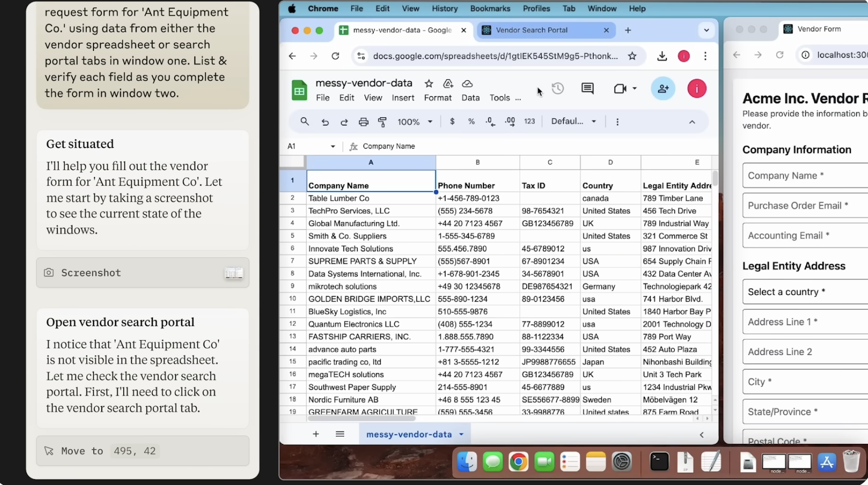Viewport: 868px width, 485px height.
Task: Open the Default font dropdown
Action: [573, 121]
